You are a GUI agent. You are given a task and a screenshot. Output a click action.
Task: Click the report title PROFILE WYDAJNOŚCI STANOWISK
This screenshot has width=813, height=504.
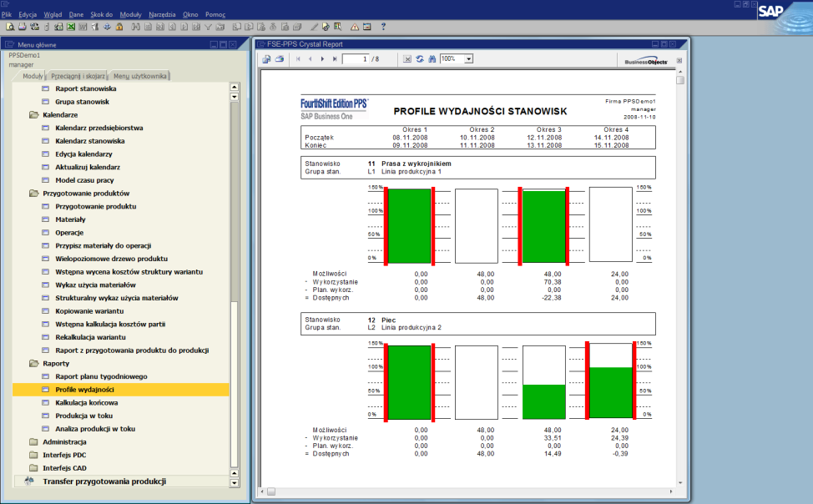[x=480, y=111]
